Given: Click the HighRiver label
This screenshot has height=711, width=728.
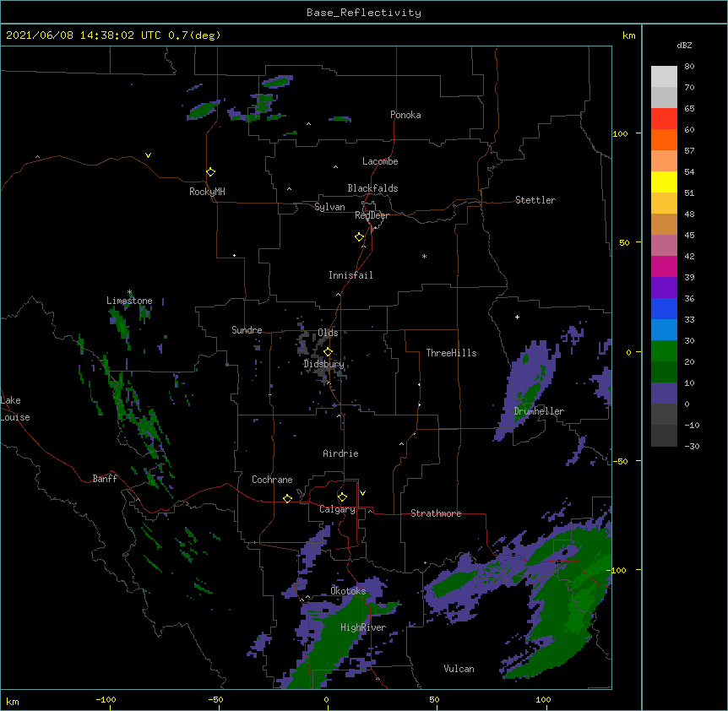Looking at the screenshot, I should click(x=363, y=627).
